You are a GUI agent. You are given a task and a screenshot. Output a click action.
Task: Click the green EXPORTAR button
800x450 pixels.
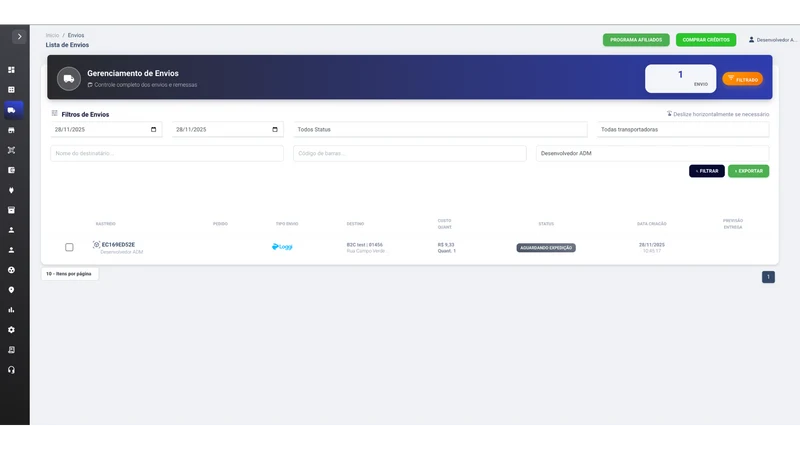(x=748, y=171)
